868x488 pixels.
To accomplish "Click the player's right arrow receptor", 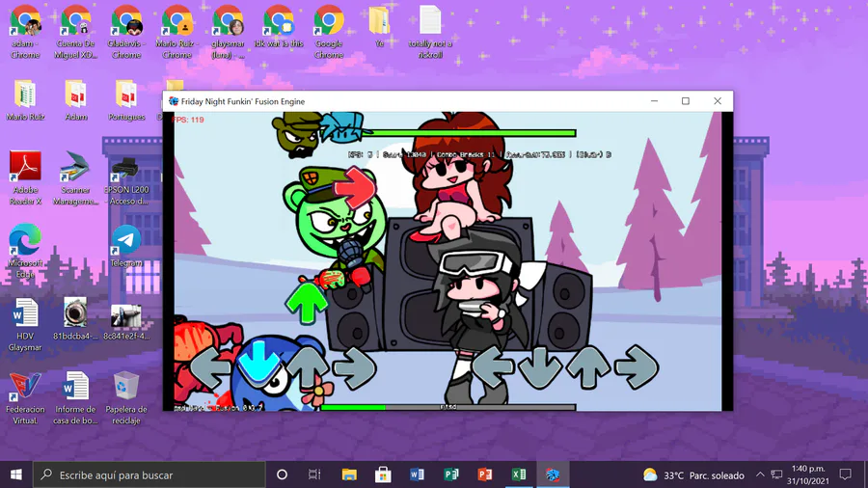I will pyautogui.click(x=637, y=366).
